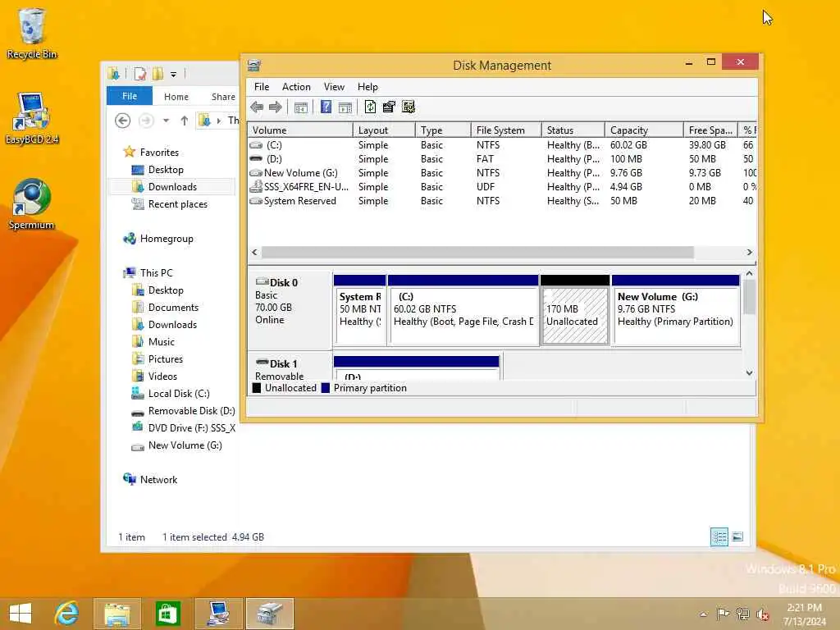This screenshot has height=630, width=840.
Task: Click the New Folder quick-access icon in Explorer
Action: click(x=157, y=74)
